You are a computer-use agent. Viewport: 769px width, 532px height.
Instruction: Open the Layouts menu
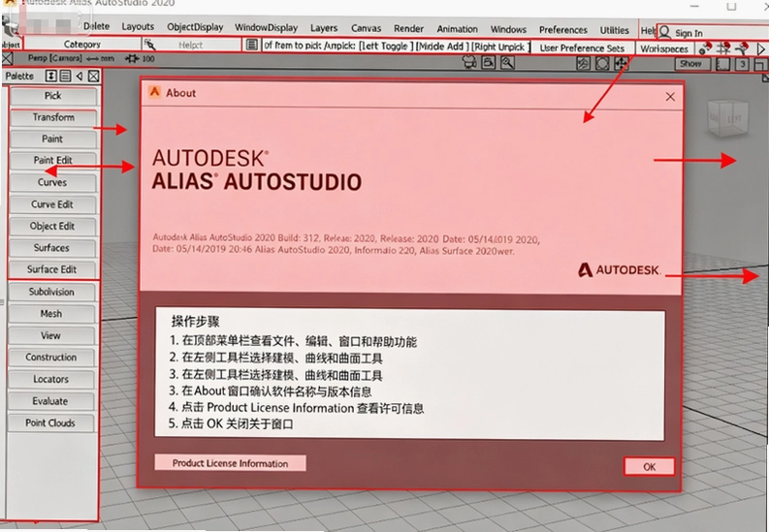coord(138,27)
